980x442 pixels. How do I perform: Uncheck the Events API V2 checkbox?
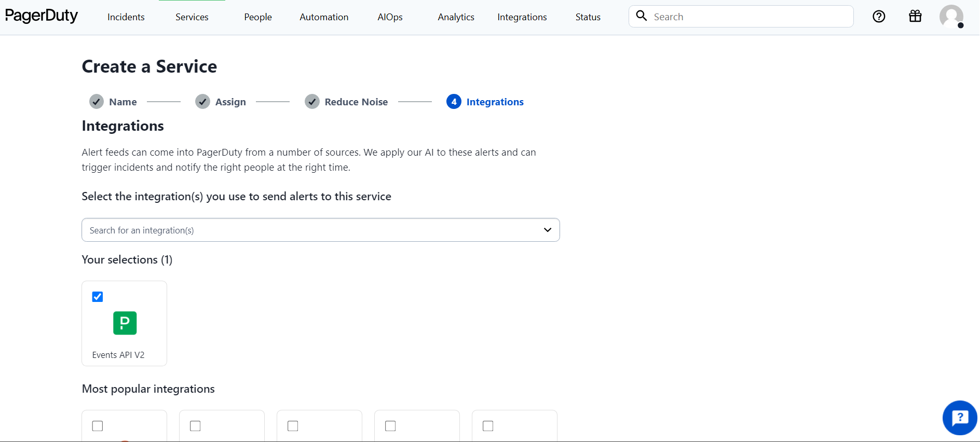click(x=98, y=297)
